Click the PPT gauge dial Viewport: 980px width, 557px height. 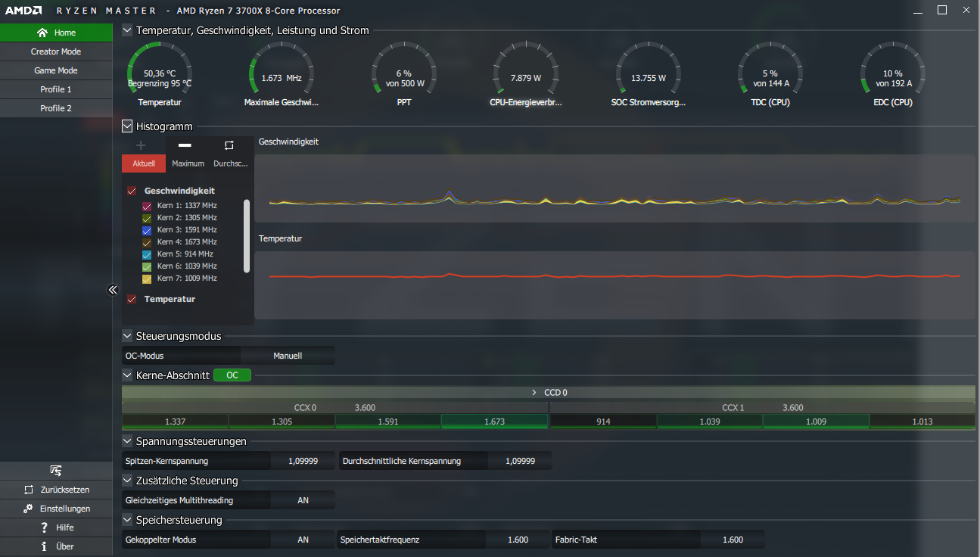click(x=403, y=68)
